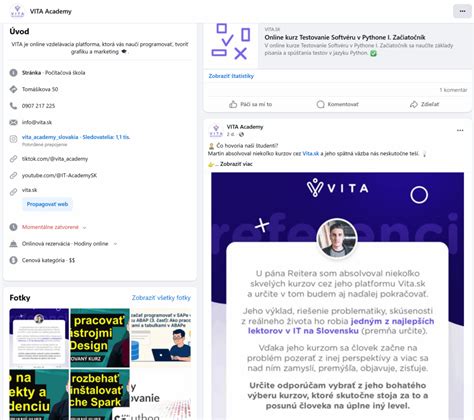
Task: Click the Zdieľať share arrow icon
Action: tap(413, 104)
